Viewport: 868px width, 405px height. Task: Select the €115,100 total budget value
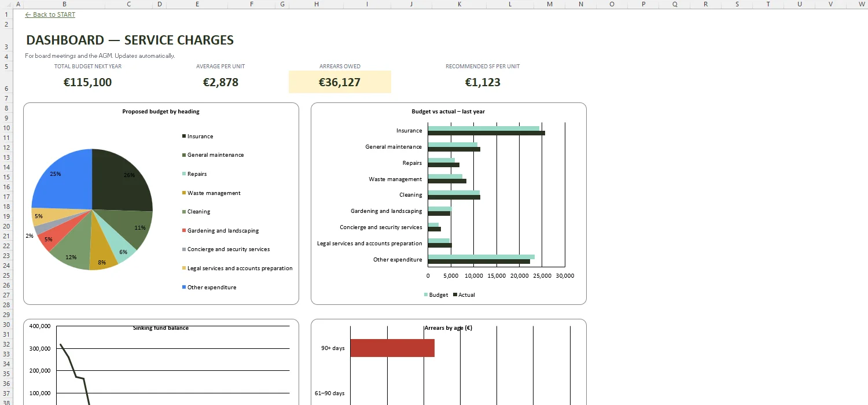(x=88, y=82)
